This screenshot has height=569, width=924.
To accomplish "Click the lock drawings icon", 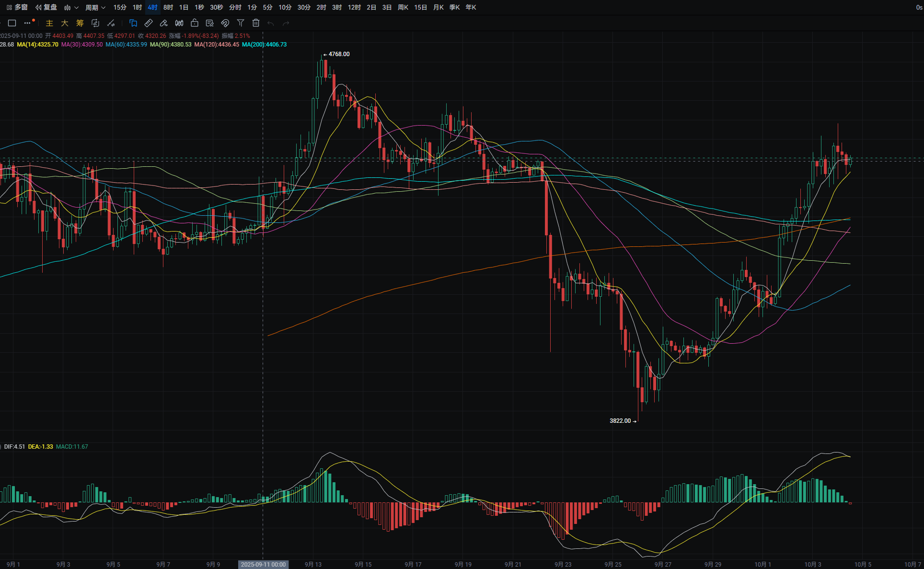I will point(195,23).
